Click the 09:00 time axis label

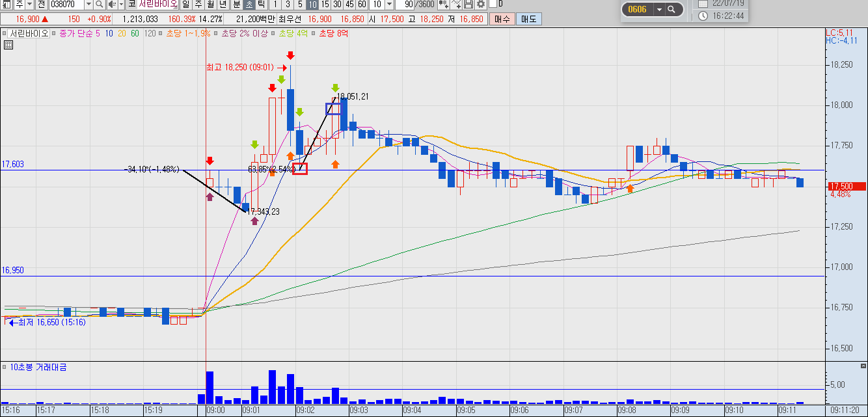pyautogui.click(x=215, y=410)
